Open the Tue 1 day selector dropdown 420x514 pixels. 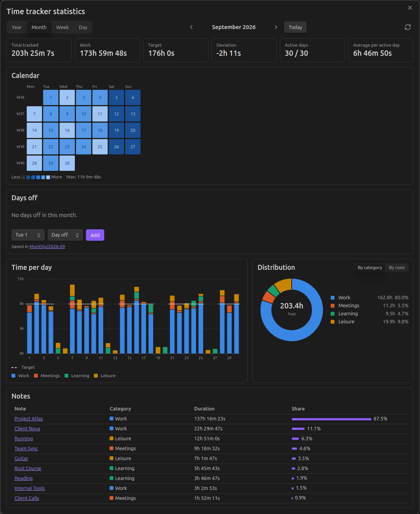pos(28,235)
